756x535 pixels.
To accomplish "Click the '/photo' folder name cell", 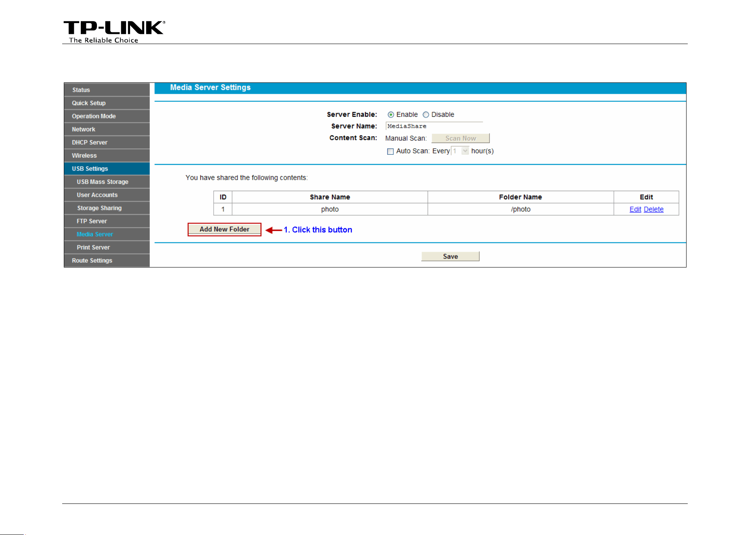I will pos(521,209).
